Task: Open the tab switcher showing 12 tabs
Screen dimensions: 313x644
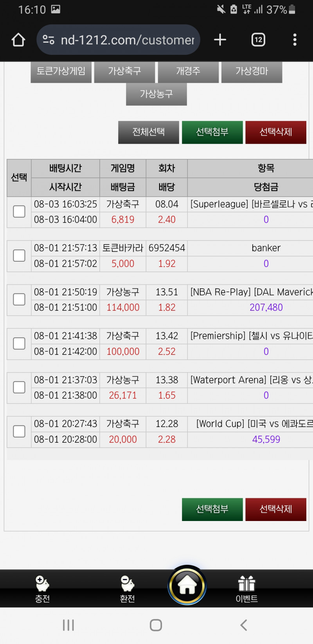Action: [x=258, y=40]
